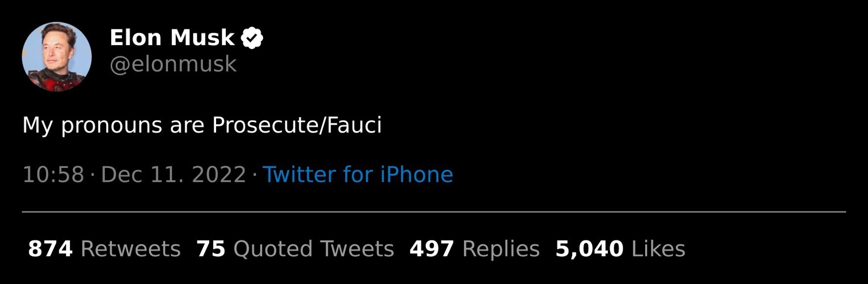
Task: Open the Elon Musk display name
Action: (x=171, y=38)
